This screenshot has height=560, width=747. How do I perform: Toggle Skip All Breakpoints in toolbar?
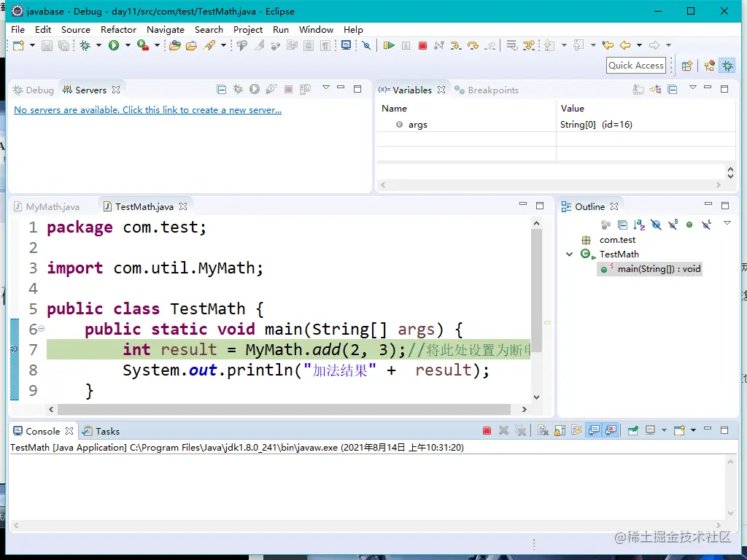pyautogui.click(x=366, y=45)
